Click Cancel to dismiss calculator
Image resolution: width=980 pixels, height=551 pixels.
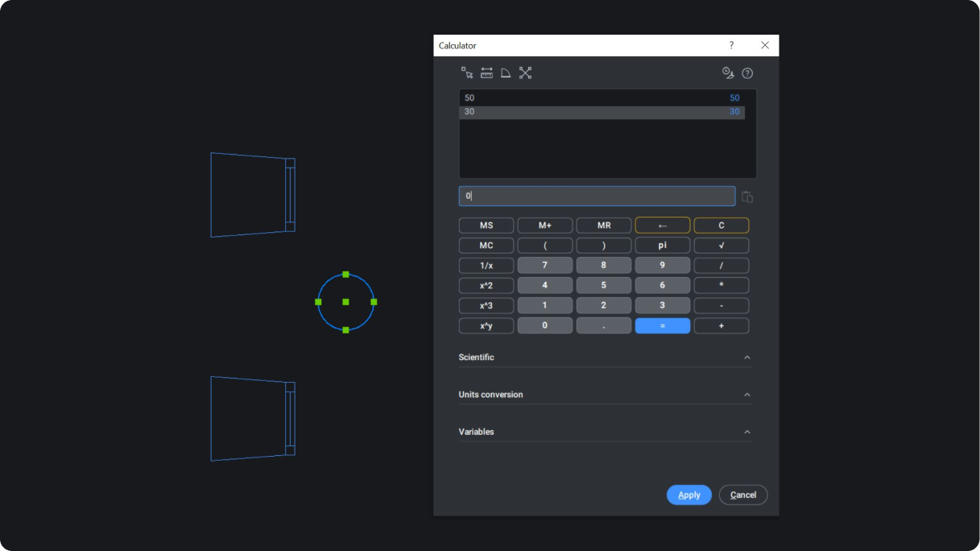pyautogui.click(x=743, y=495)
